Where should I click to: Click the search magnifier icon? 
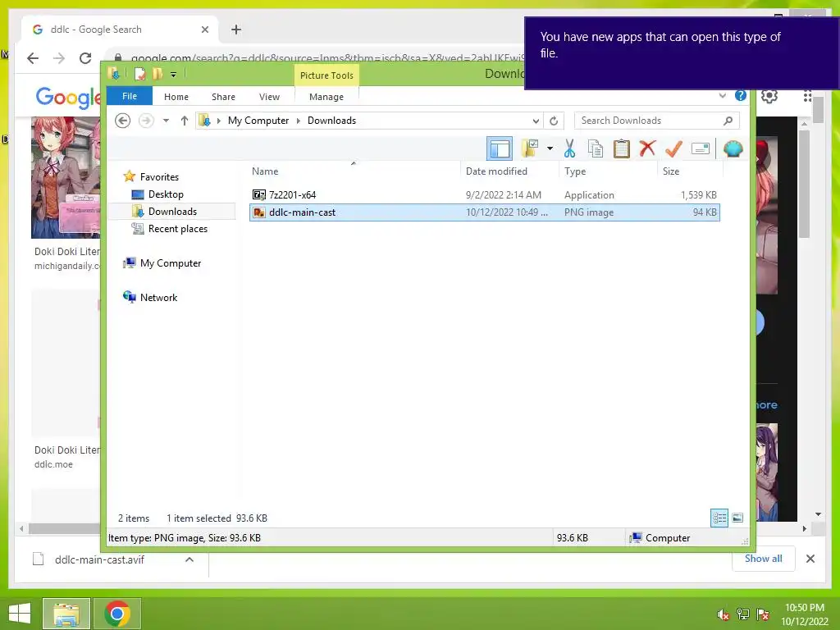pos(728,121)
